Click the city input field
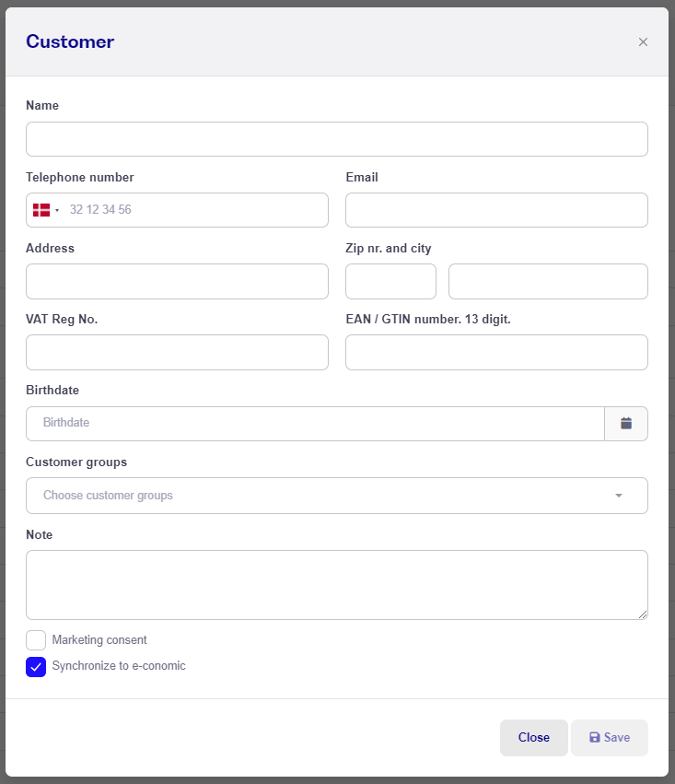The height and width of the screenshot is (784, 675). [x=548, y=282]
